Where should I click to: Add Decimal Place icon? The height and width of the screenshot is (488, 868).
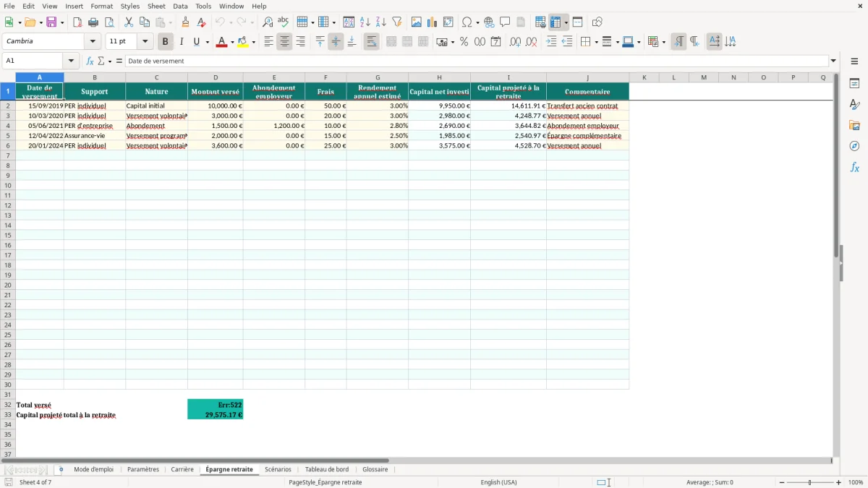515,42
